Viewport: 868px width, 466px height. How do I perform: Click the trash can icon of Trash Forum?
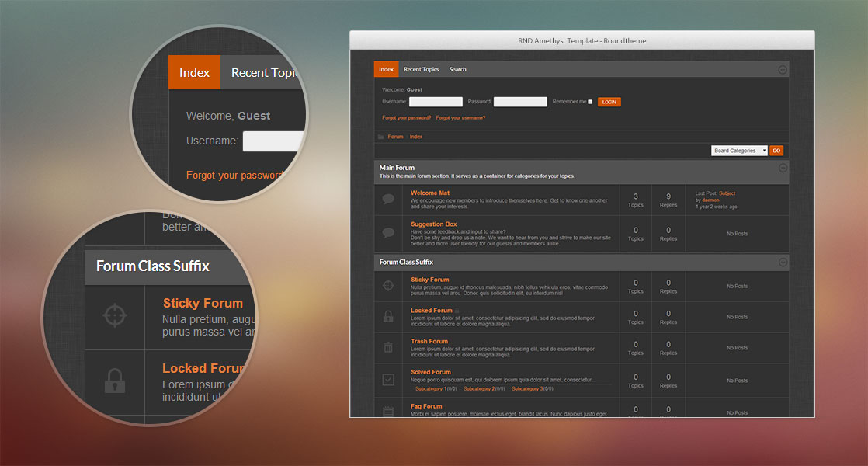click(388, 348)
